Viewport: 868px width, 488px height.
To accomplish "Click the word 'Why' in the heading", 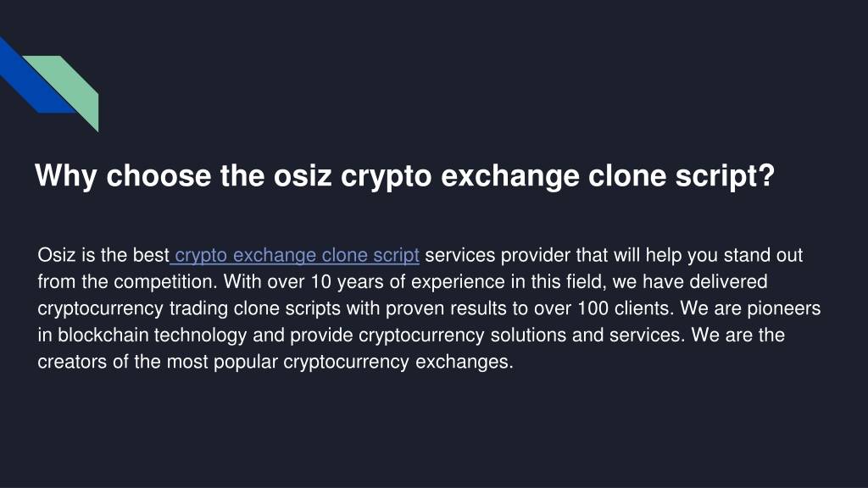I will [x=66, y=176].
